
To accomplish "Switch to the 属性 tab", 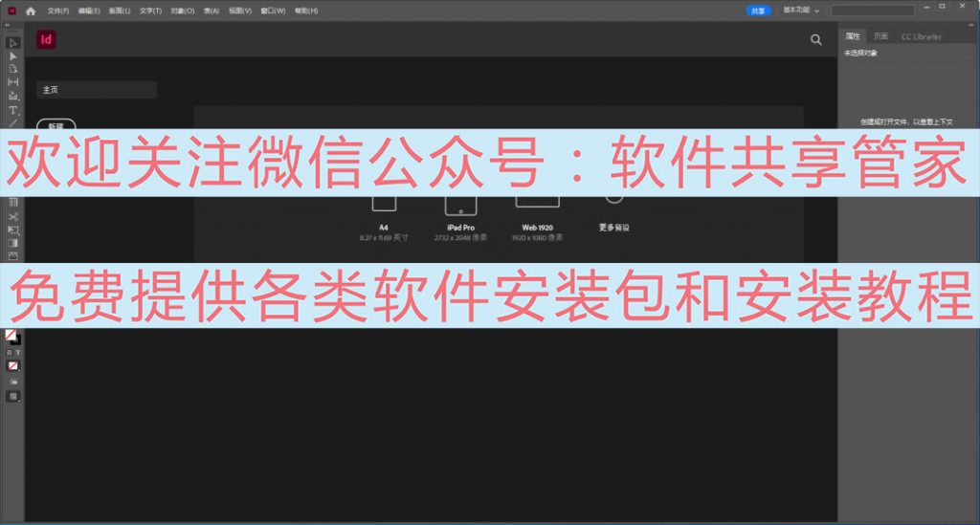I will coord(853,36).
